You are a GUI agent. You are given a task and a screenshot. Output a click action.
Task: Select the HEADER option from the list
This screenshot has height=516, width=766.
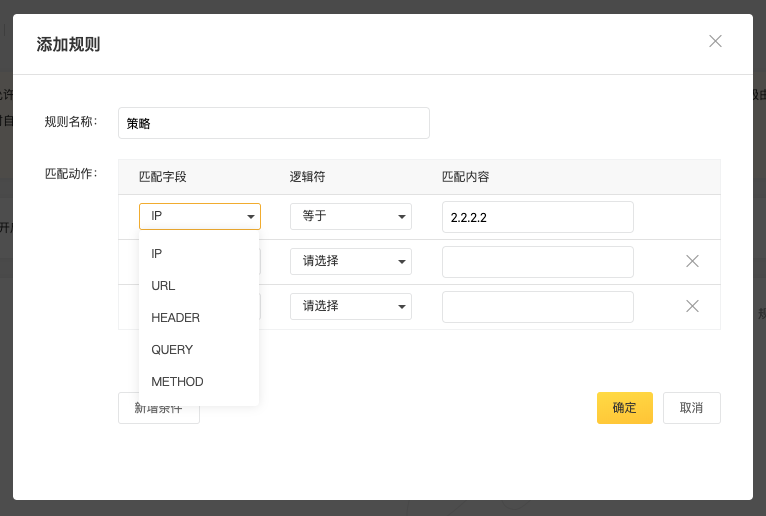(x=176, y=318)
